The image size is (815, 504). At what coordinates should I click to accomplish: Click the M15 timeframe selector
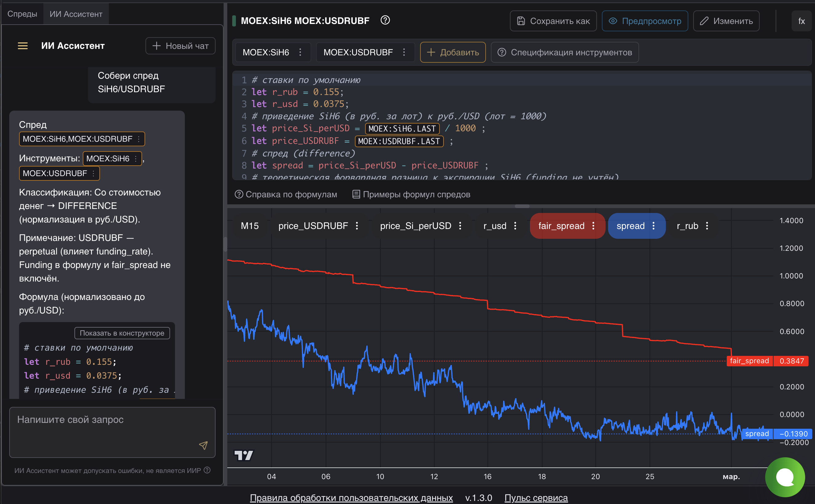click(x=249, y=226)
